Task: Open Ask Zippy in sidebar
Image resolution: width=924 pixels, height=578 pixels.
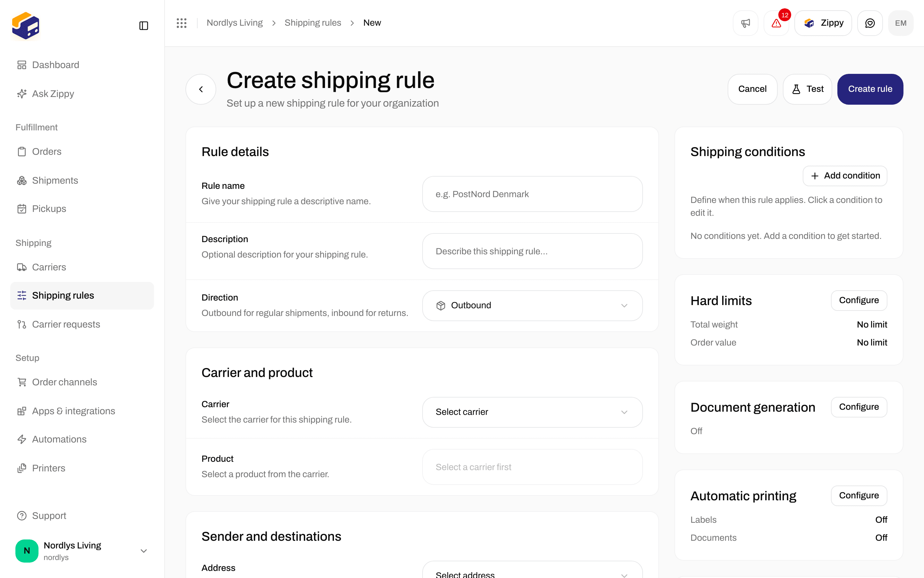Action: click(82, 94)
